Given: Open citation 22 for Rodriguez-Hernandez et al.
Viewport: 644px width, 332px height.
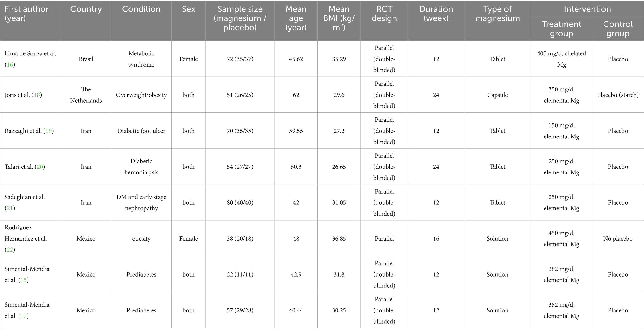Looking at the screenshot, I should 10,250.
